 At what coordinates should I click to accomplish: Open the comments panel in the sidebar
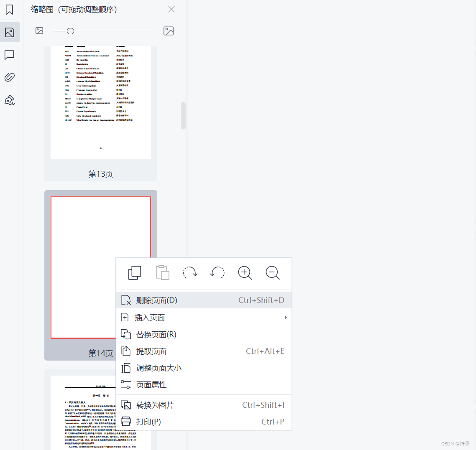pyautogui.click(x=10, y=55)
